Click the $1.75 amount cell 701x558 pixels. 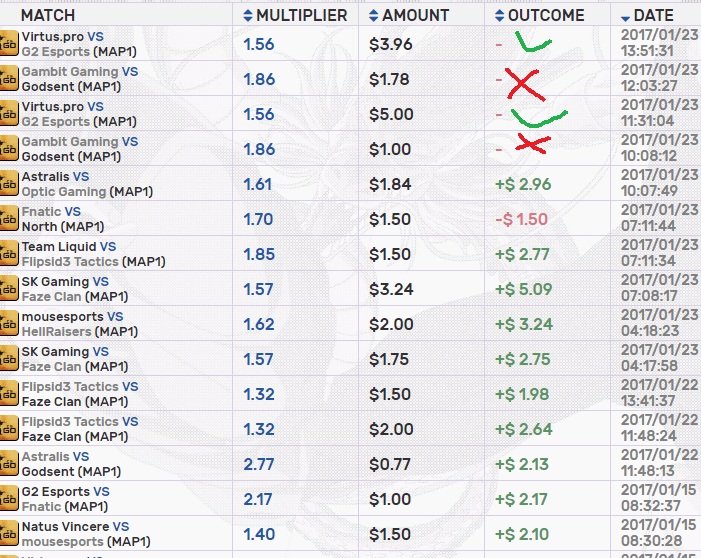coord(389,359)
